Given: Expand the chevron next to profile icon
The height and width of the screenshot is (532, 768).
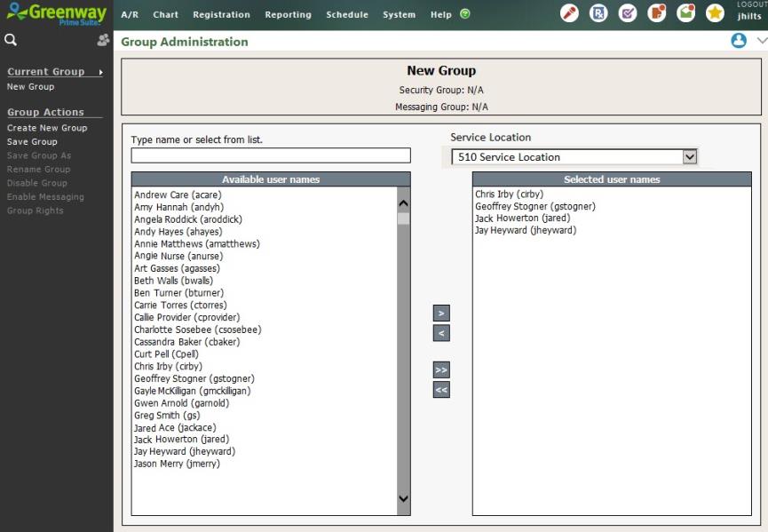Looking at the screenshot, I should (761, 41).
